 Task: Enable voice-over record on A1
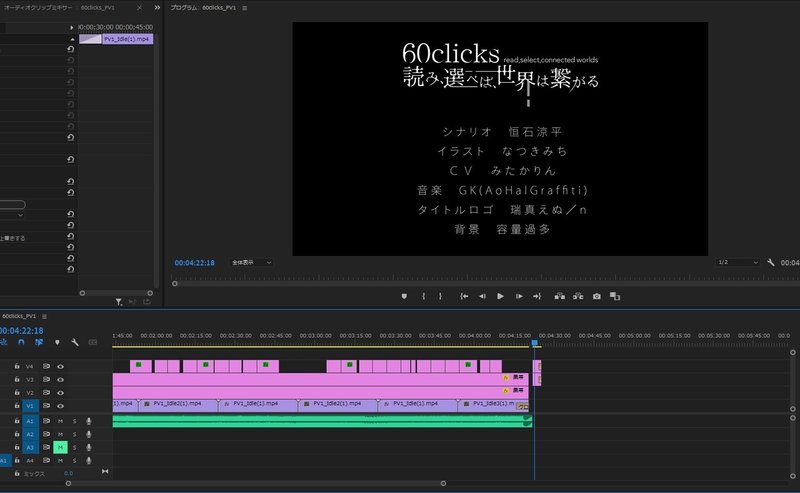pyautogui.click(x=89, y=421)
